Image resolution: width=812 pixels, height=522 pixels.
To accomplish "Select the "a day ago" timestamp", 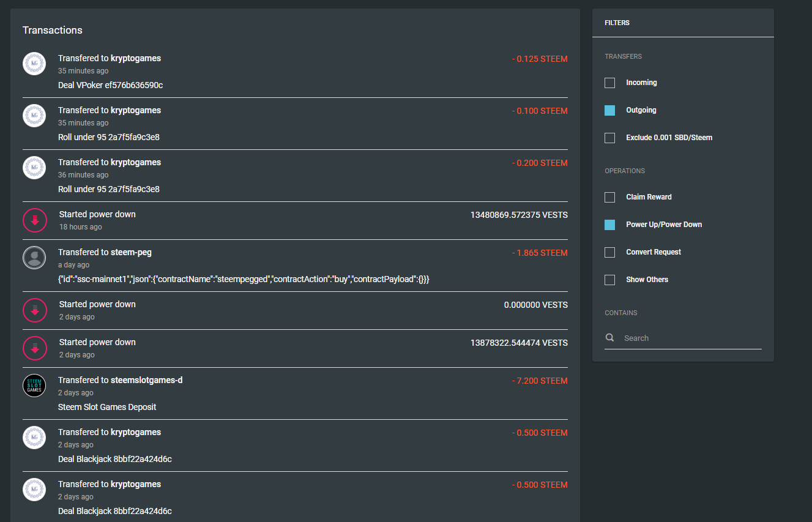I will [x=74, y=265].
